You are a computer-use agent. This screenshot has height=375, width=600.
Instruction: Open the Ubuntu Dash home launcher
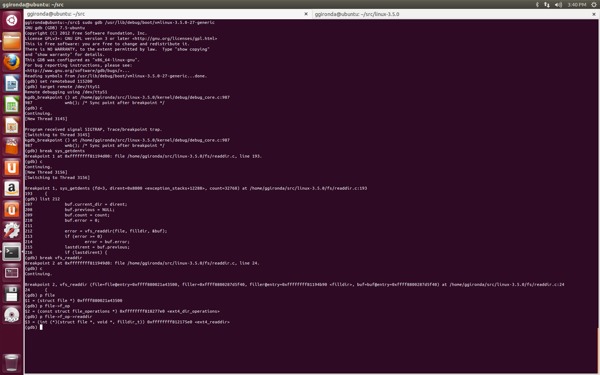tap(11, 20)
